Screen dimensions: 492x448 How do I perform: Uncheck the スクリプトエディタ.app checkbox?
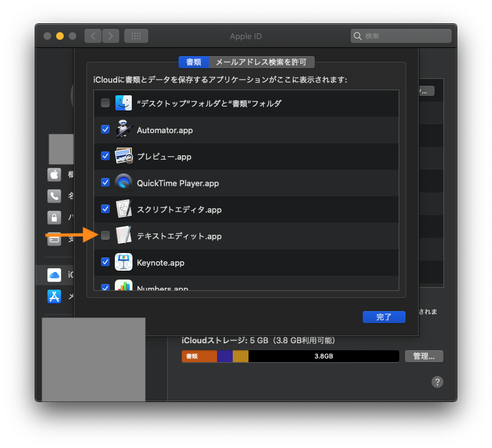tap(105, 209)
